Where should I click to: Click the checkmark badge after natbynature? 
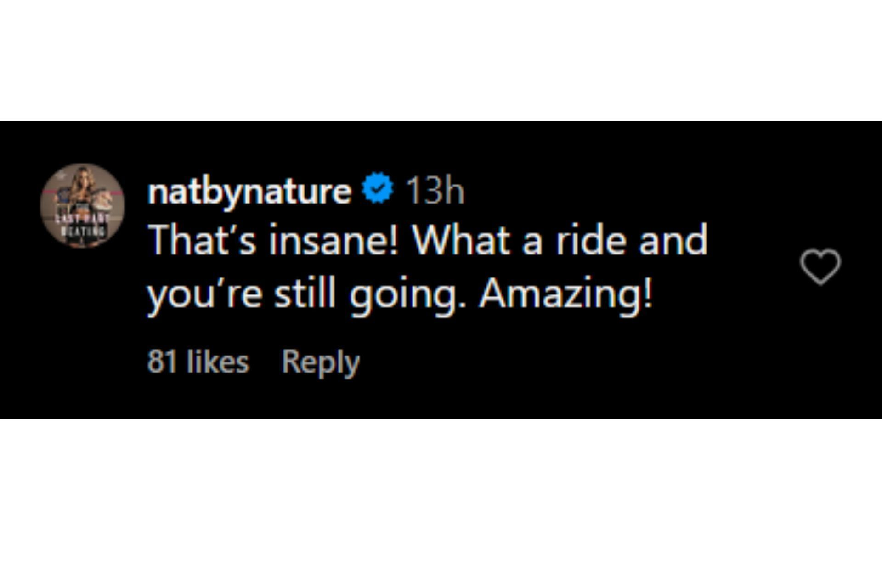[377, 188]
